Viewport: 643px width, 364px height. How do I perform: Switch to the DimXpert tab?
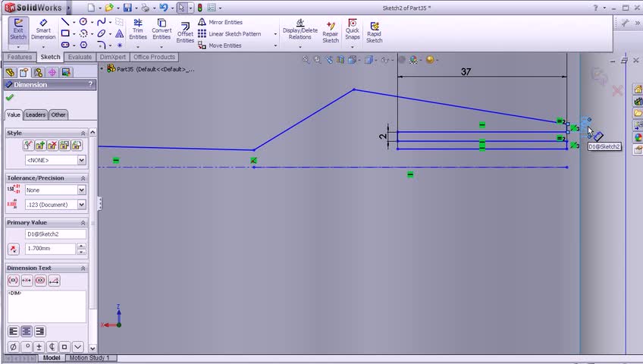point(113,57)
